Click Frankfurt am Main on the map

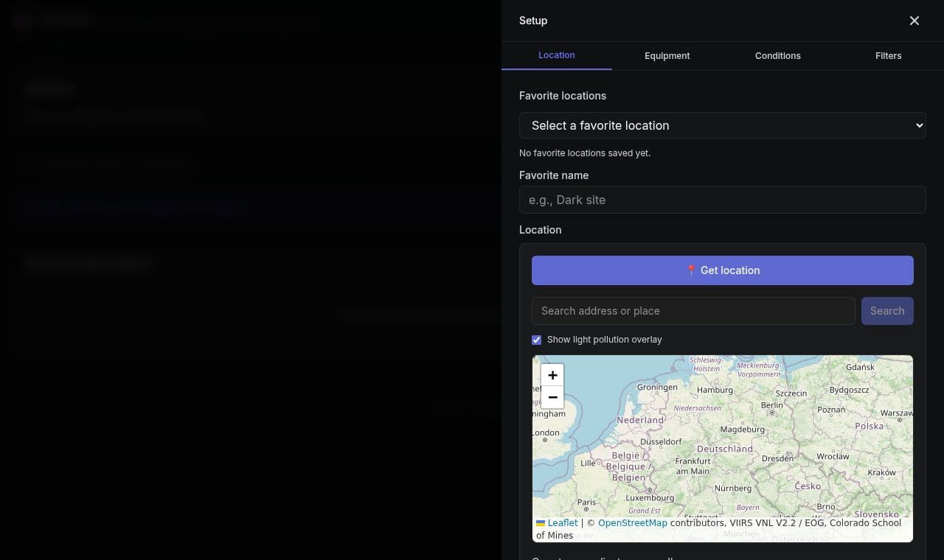pos(693,466)
